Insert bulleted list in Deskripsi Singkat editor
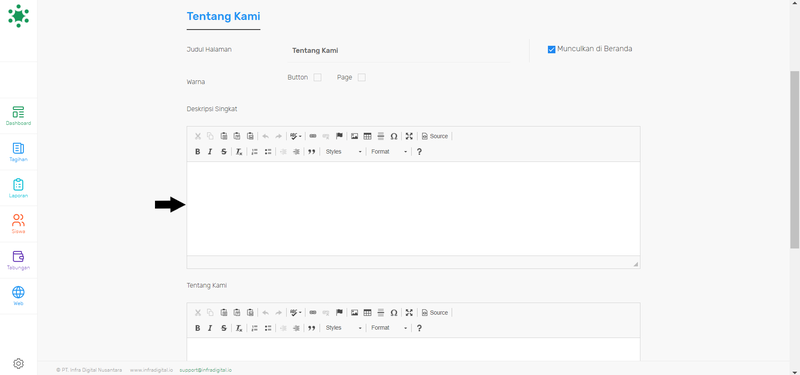 point(268,152)
